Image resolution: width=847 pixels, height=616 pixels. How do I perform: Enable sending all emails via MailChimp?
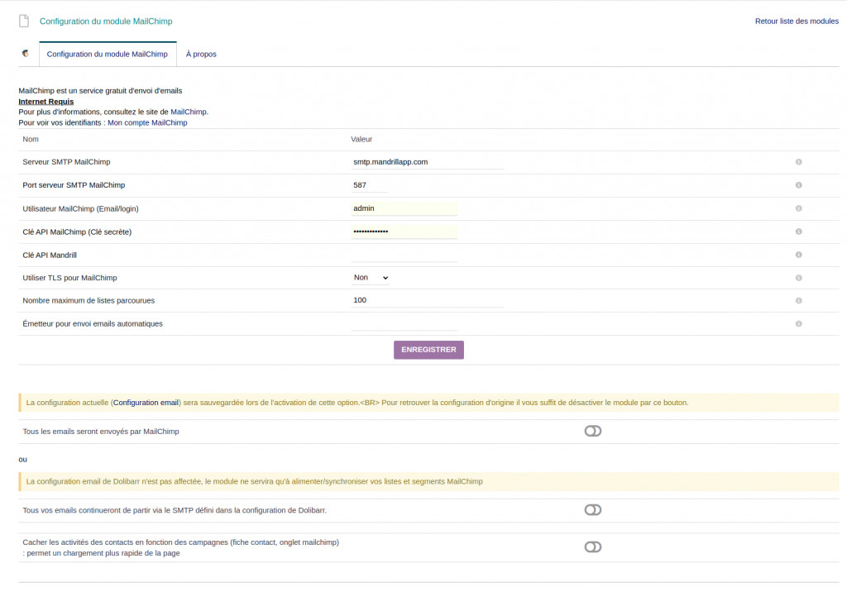tap(592, 431)
